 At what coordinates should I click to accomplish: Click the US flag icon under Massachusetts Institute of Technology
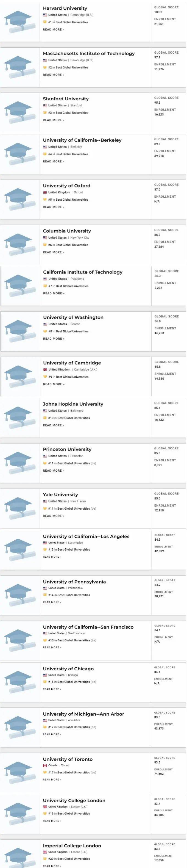(45, 60)
